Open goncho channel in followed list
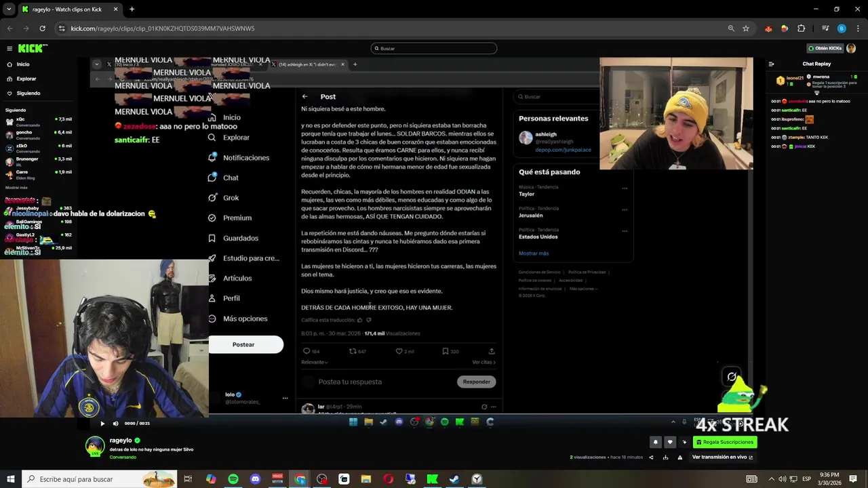This screenshot has width=868, height=488. [39, 134]
